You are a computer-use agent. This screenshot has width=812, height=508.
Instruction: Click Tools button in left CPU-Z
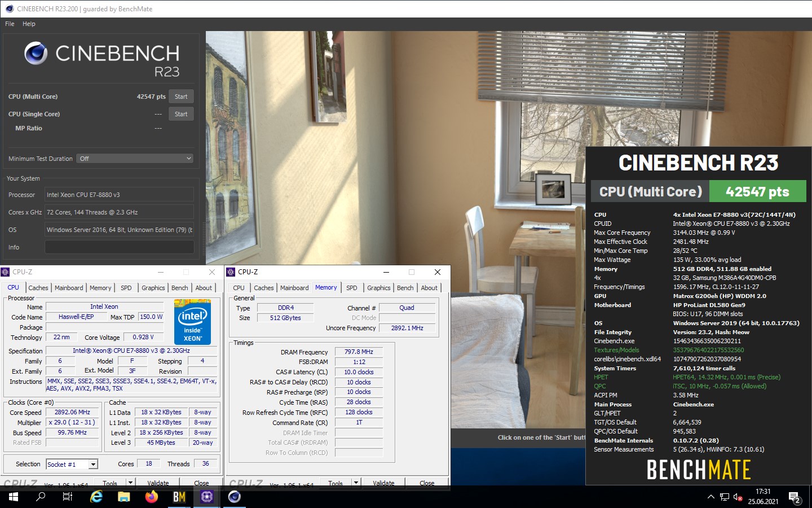click(110, 483)
